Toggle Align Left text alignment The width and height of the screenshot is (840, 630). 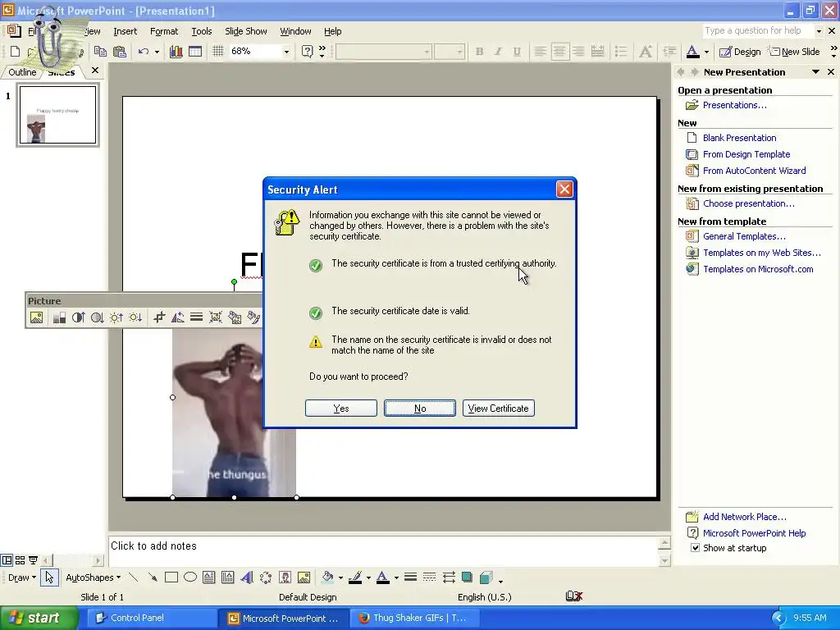pos(540,52)
